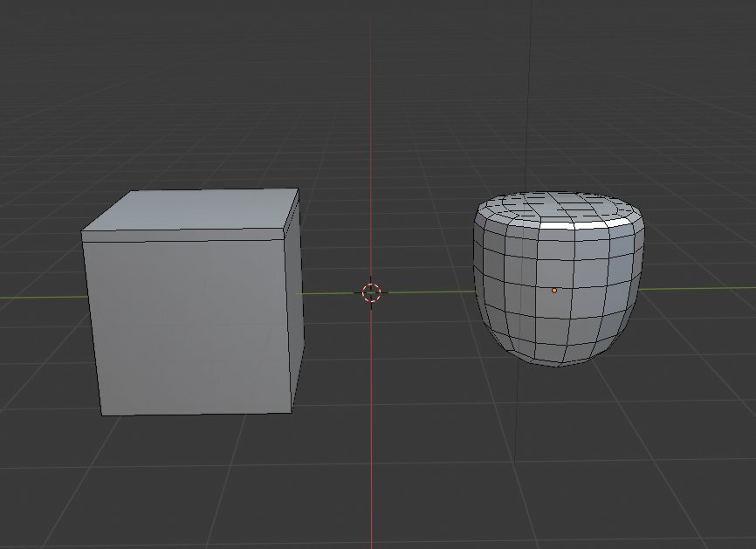The height and width of the screenshot is (549, 756).
Task: Click the red-white 3D cursor
Action: pos(371,292)
